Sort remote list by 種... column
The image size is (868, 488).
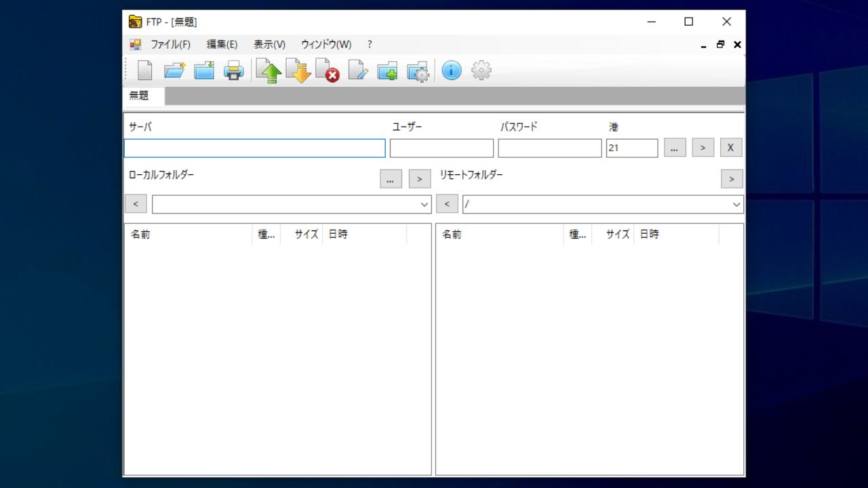[x=578, y=235]
